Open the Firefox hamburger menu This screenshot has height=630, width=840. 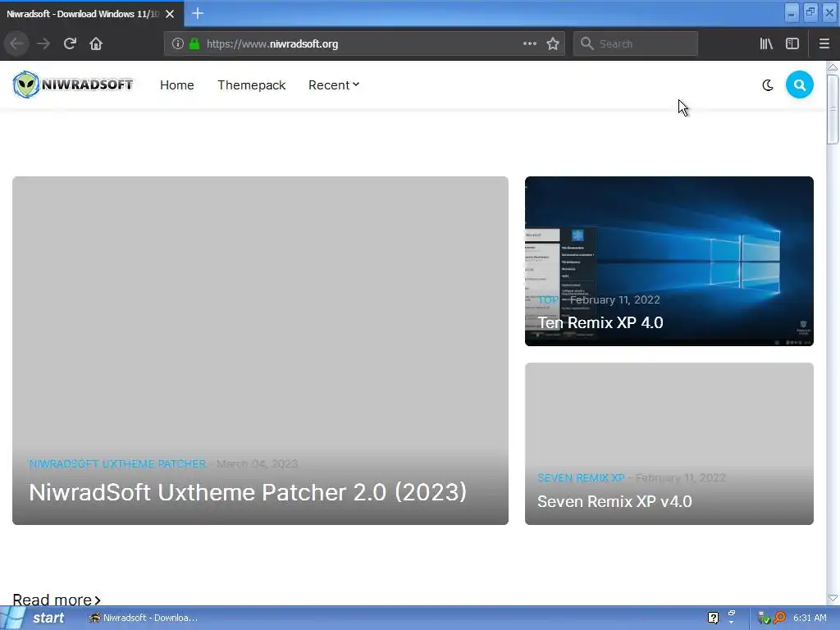[x=824, y=43]
